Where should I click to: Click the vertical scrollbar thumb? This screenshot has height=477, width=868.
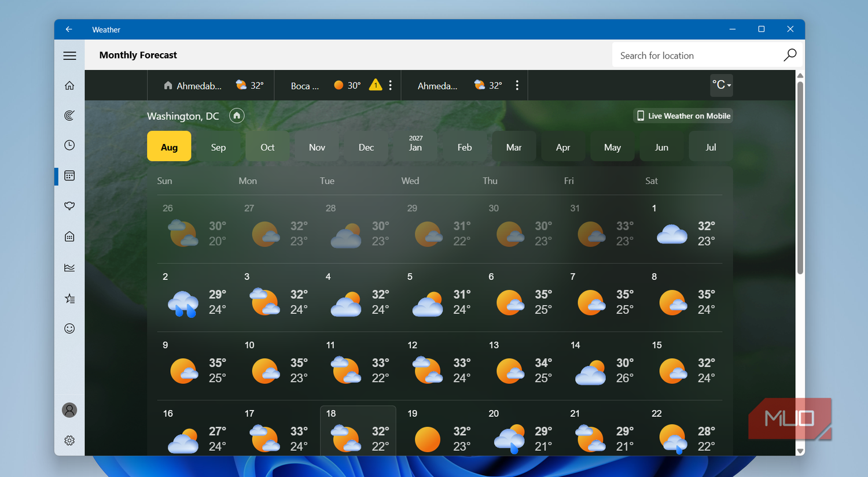click(800, 178)
